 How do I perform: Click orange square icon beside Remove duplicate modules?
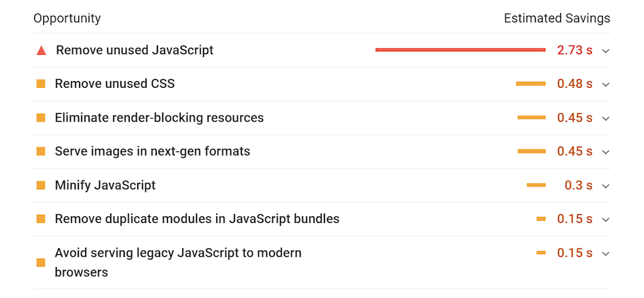pyautogui.click(x=41, y=219)
